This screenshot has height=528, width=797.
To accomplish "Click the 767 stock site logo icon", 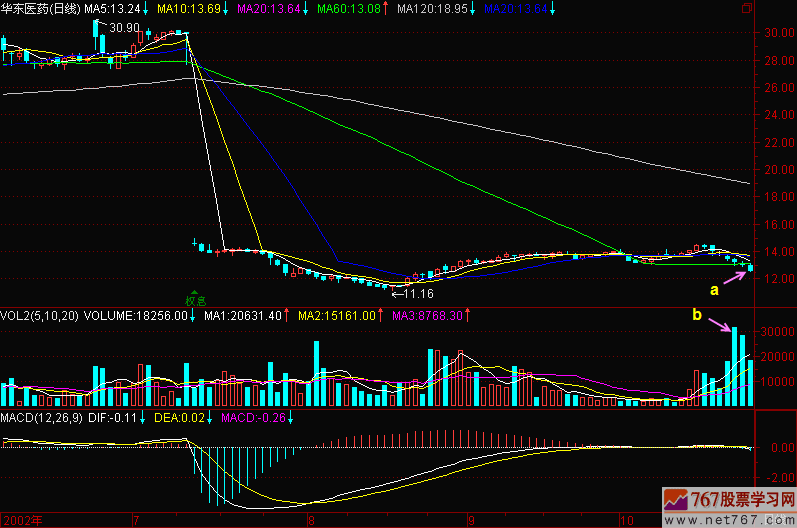I will 677,500.
